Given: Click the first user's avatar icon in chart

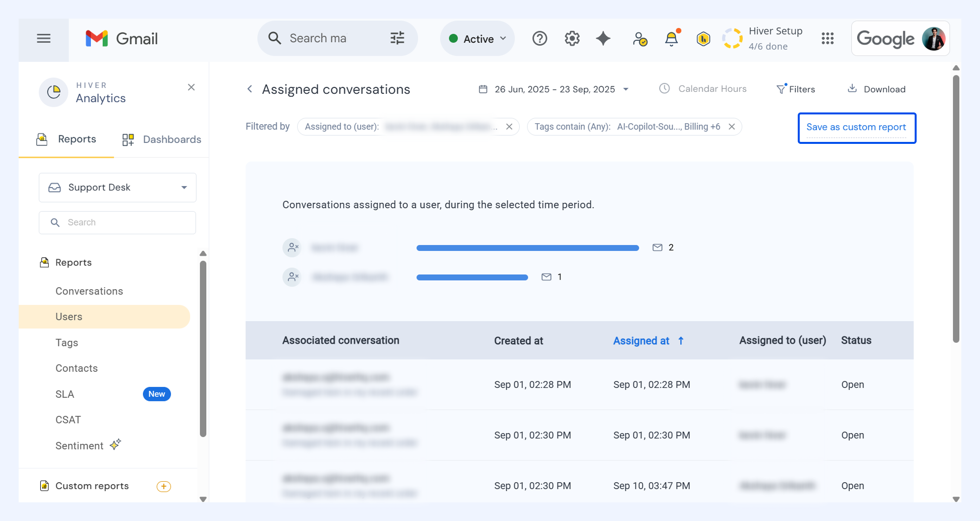Looking at the screenshot, I should click(x=292, y=247).
